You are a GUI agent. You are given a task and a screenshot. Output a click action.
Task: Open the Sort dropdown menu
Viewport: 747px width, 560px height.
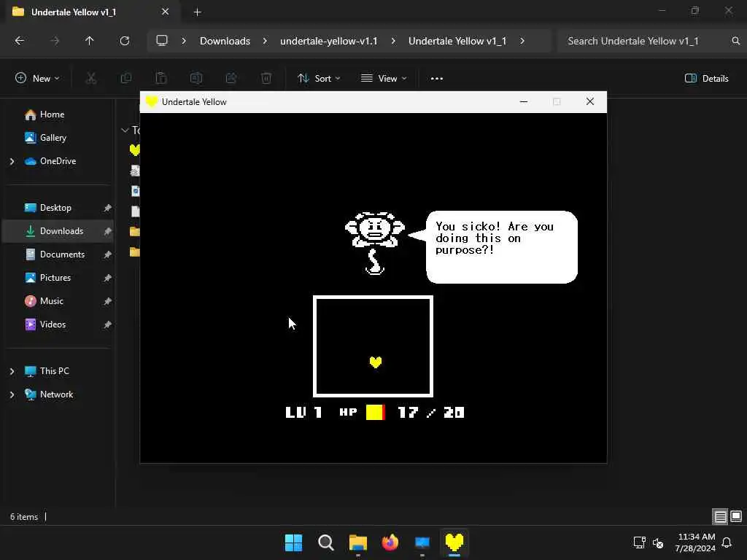coord(319,78)
